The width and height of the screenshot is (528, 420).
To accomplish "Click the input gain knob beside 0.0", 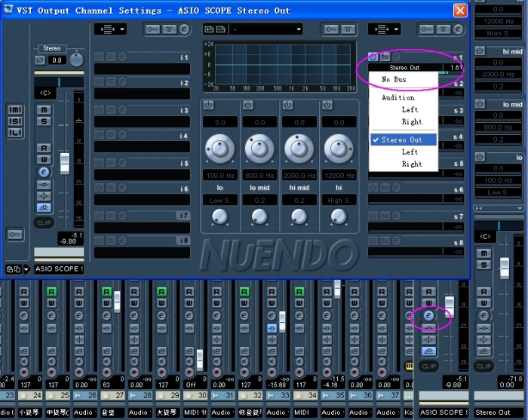I will tap(76, 60).
